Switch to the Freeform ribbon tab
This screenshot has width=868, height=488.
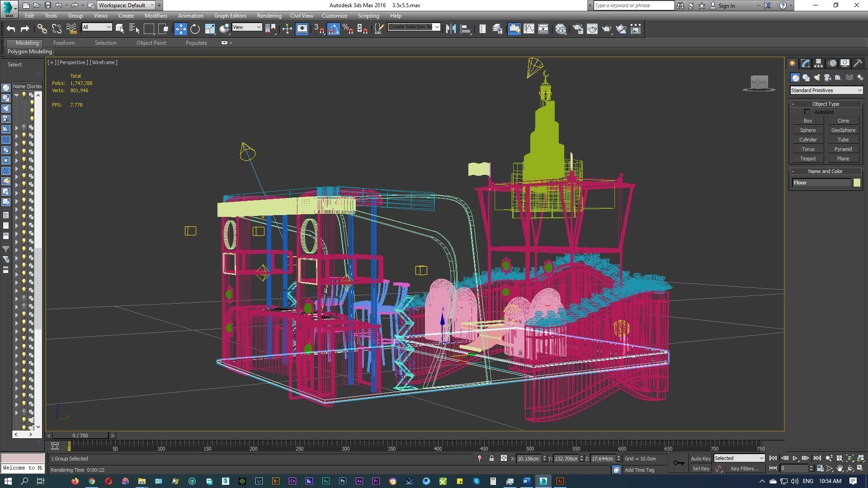[64, 43]
